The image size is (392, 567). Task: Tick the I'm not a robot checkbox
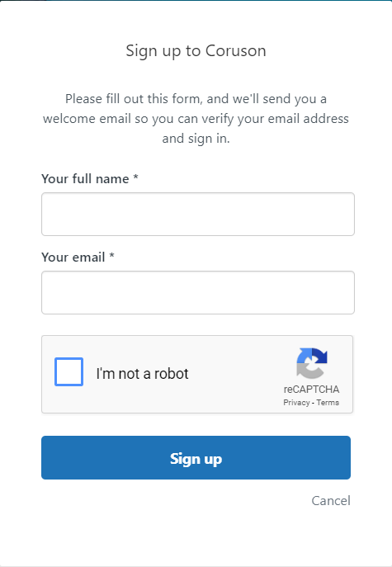click(x=68, y=371)
